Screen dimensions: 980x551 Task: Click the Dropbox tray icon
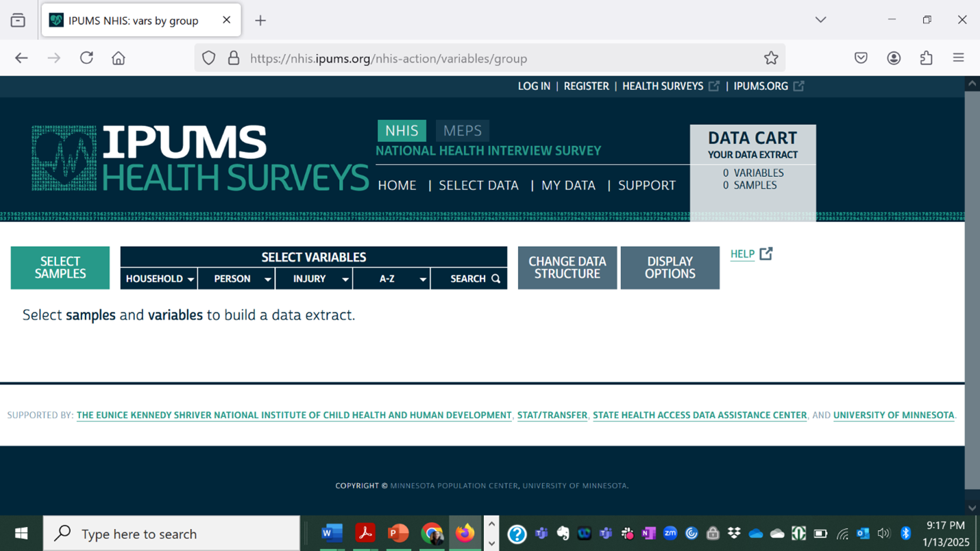pyautogui.click(x=735, y=533)
